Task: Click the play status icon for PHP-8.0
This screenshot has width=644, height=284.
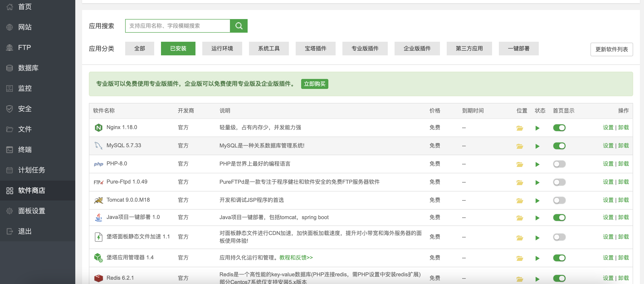Action: [x=537, y=164]
